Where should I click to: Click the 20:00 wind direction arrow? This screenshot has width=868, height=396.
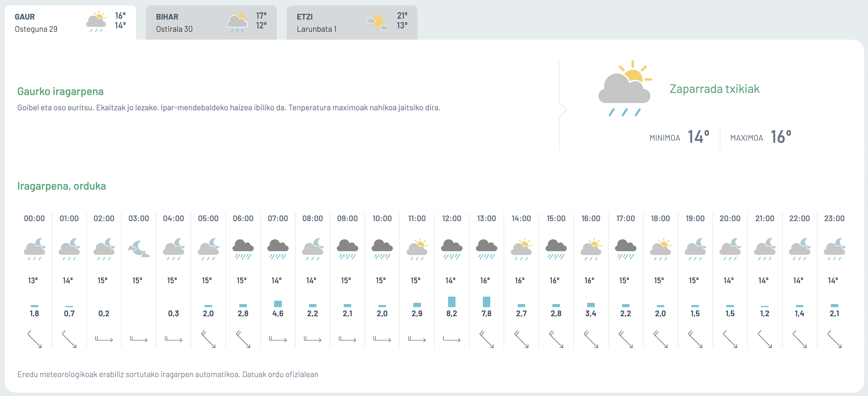tap(730, 339)
